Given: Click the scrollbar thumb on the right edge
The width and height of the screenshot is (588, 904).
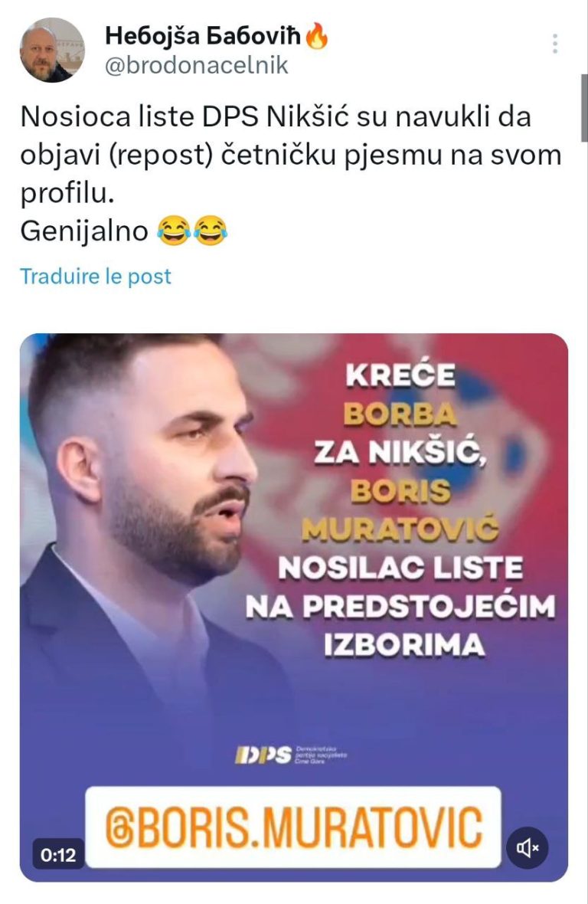Looking at the screenshot, I should pyautogui.click(x=584, y=108).
